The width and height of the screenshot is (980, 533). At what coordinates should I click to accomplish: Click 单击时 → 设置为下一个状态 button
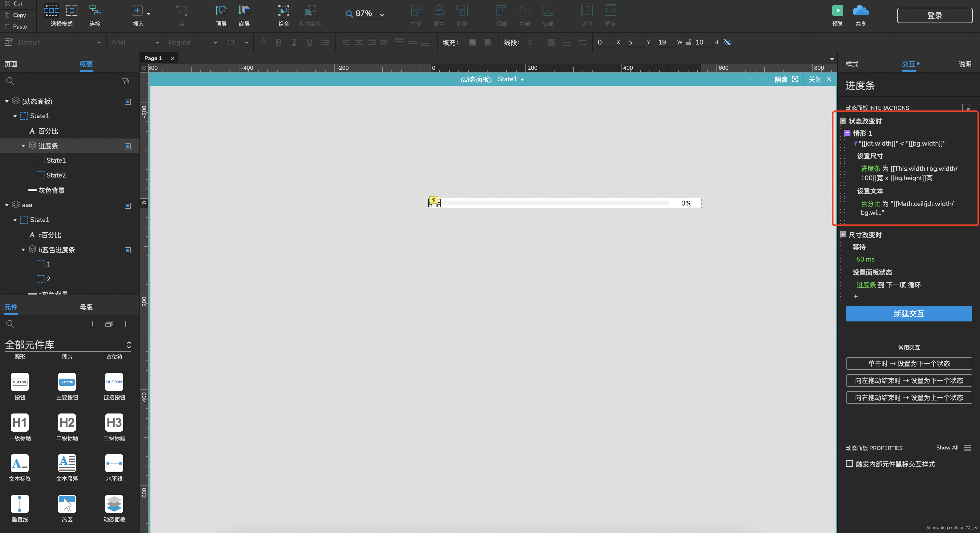pyautogui.click(x=908, y=363)
